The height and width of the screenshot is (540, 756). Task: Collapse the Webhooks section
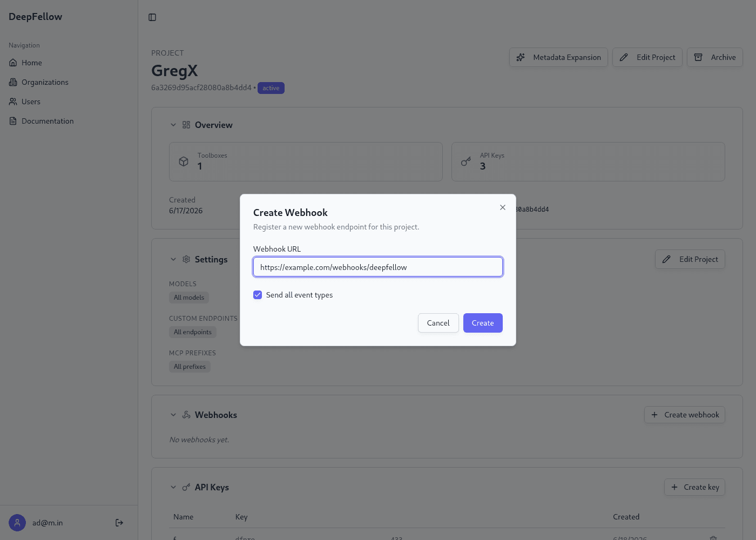173,415
